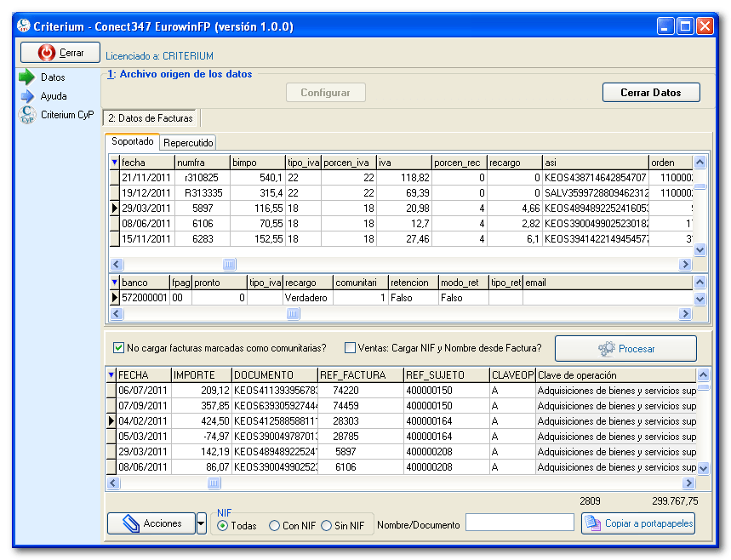Click the Configurar button

point(325,92)
